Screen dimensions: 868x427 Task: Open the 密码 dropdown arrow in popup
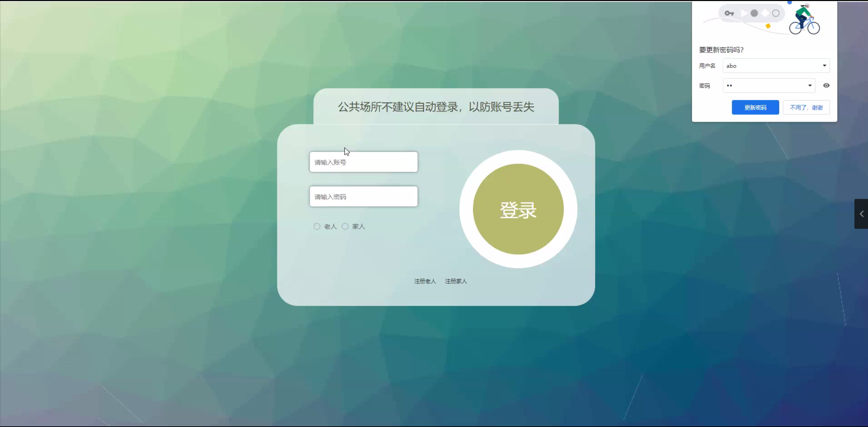pyautogui.click(x=810, y=86)
